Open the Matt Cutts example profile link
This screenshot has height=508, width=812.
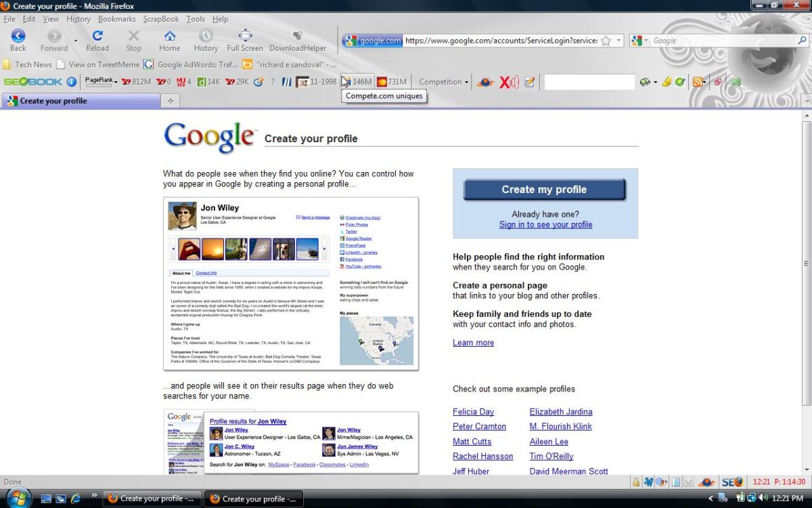(x=472, y=442)
